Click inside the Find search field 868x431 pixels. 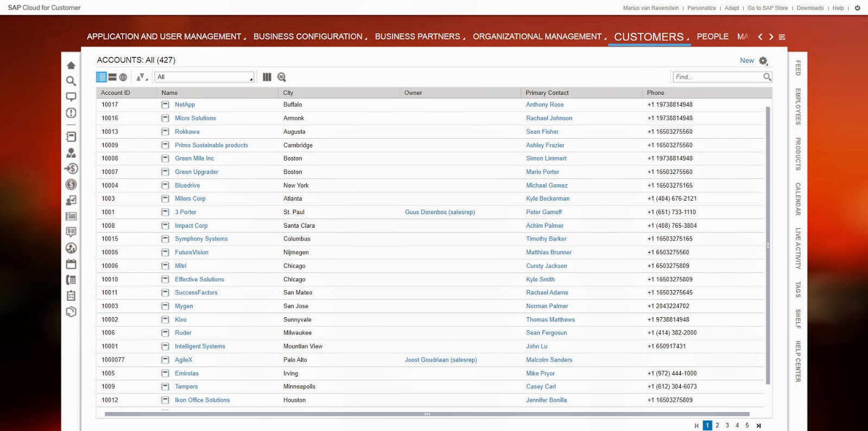[717, 77]
